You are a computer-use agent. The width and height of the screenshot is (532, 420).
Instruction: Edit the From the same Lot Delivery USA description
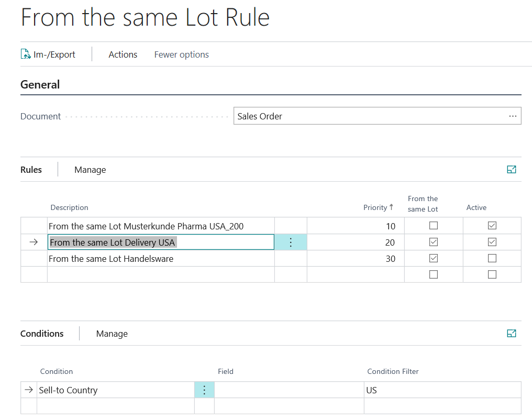click(161, 242)
